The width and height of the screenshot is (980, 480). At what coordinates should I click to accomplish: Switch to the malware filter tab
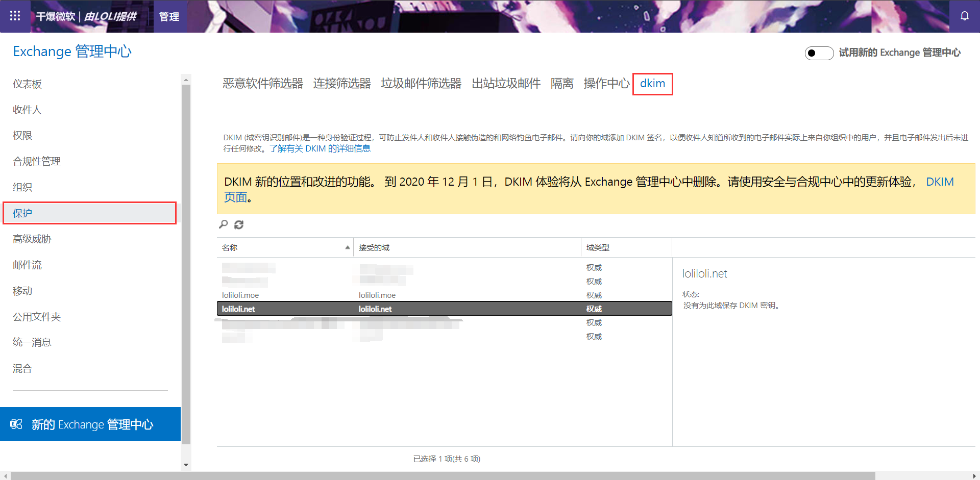263,84
